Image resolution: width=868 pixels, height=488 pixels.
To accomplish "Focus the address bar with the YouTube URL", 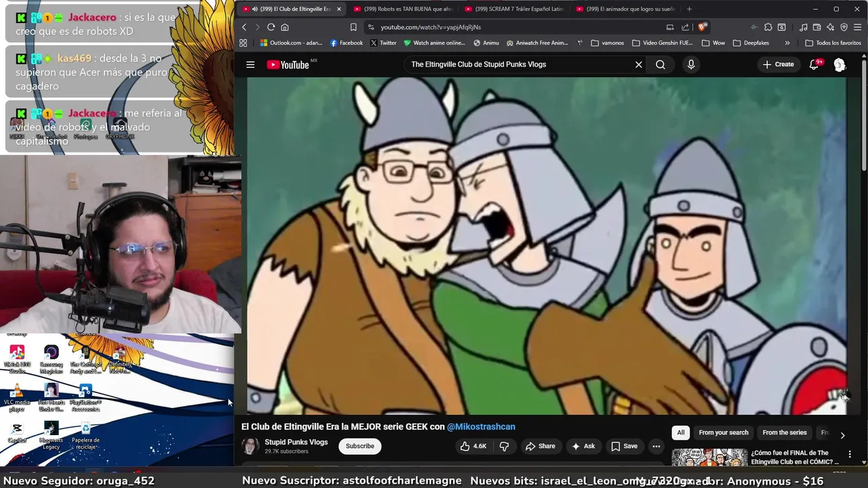I will coord(515,27).
